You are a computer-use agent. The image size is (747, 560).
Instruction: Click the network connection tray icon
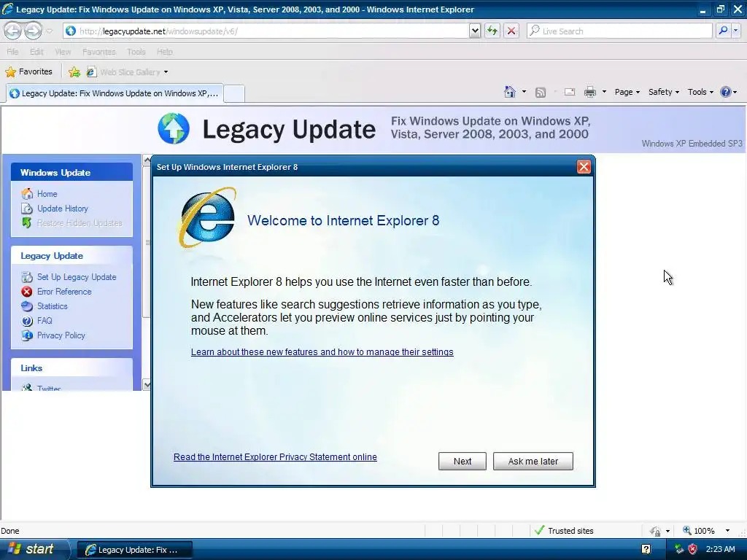(x=679, y=549)
